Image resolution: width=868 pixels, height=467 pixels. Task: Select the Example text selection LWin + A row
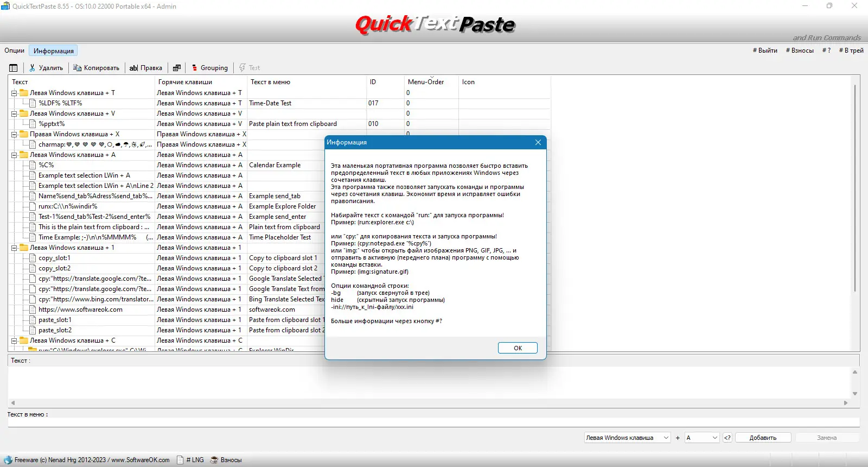pos(84,175)
